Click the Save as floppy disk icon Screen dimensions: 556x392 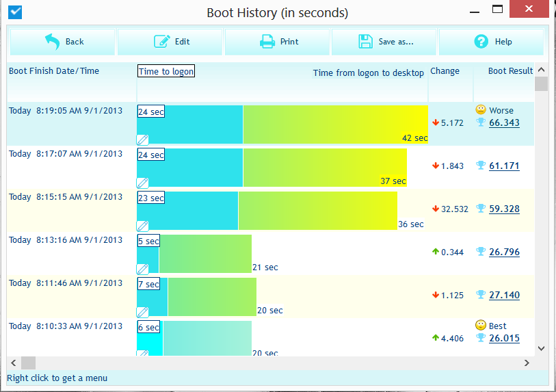click(x=366, y=42)
